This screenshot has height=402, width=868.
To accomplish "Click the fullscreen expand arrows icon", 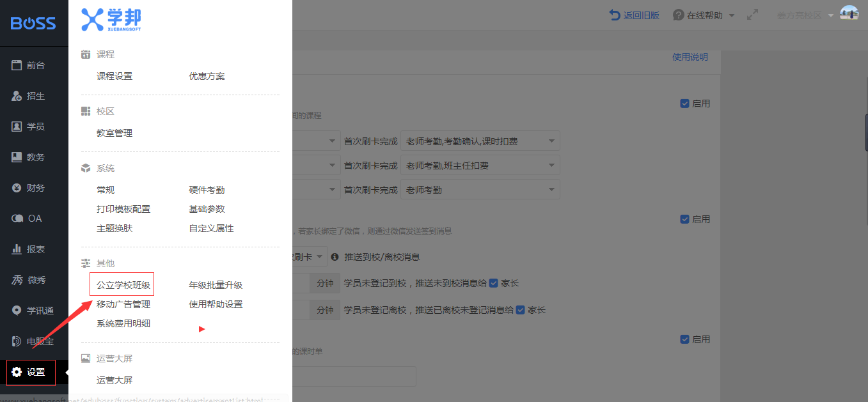I will (x=753, y=15).
